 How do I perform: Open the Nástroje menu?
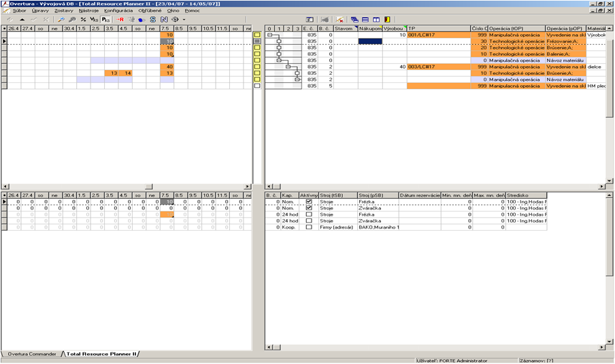(88, 11)
